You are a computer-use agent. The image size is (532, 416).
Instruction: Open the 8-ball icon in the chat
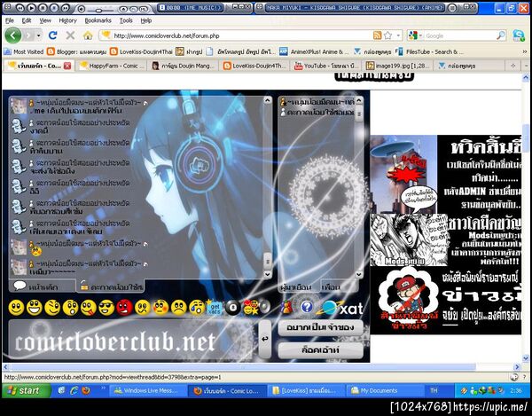tap(233, 308)
